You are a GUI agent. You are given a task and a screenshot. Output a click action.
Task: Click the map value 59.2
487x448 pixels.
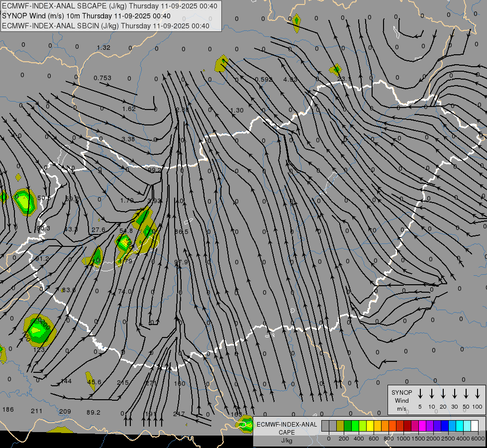(72, 198)
